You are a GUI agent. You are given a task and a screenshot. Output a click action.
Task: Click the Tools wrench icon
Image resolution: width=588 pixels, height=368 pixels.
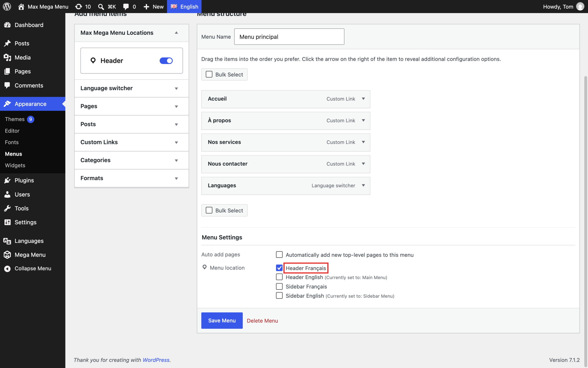(x=7, y=208)
